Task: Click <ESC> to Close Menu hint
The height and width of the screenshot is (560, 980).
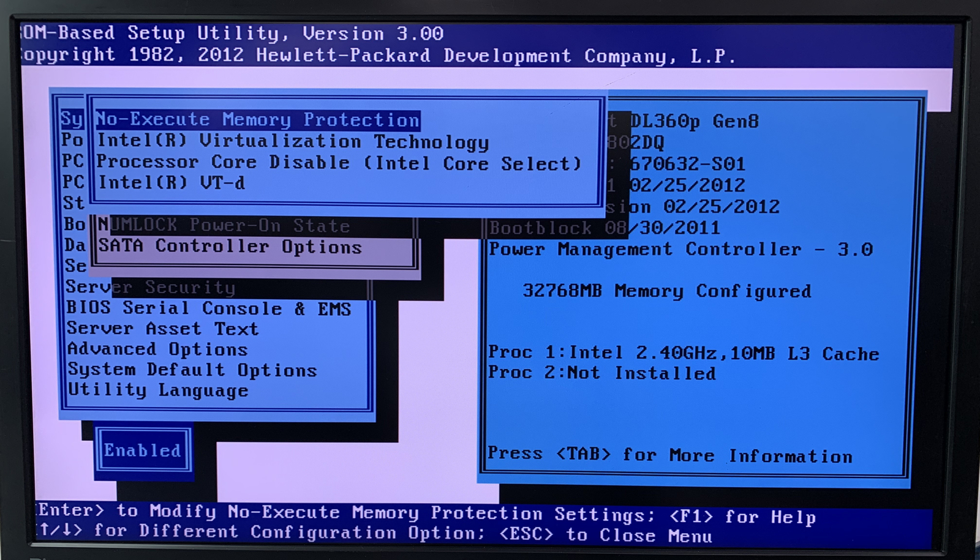Action: point(606,535)
